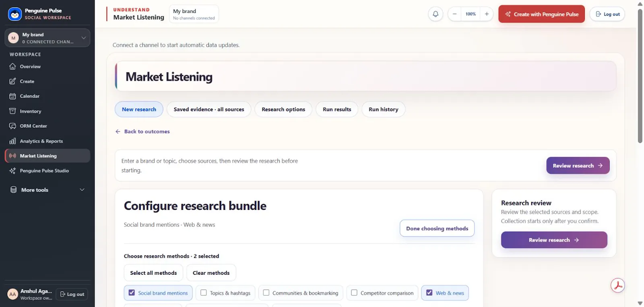Screen dimensions: 644x307
Task: Click the floating PDF icon
Action: 618,286
